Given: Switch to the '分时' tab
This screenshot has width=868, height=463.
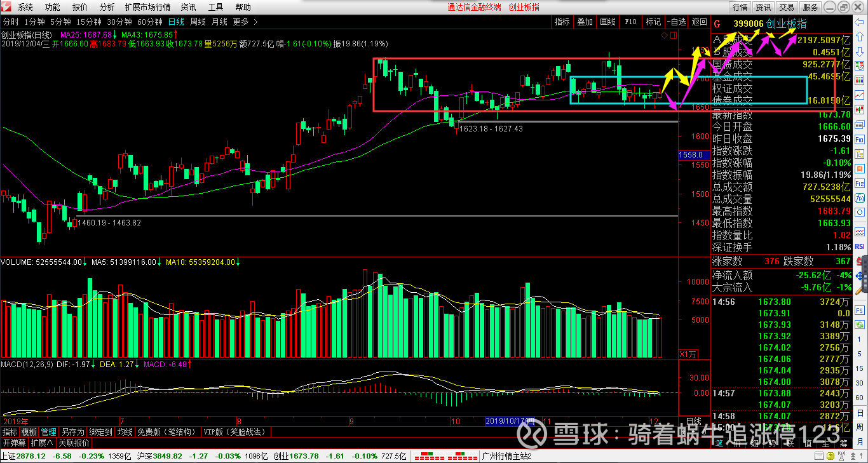Looking at the screenshot, I should pos(11,22).
